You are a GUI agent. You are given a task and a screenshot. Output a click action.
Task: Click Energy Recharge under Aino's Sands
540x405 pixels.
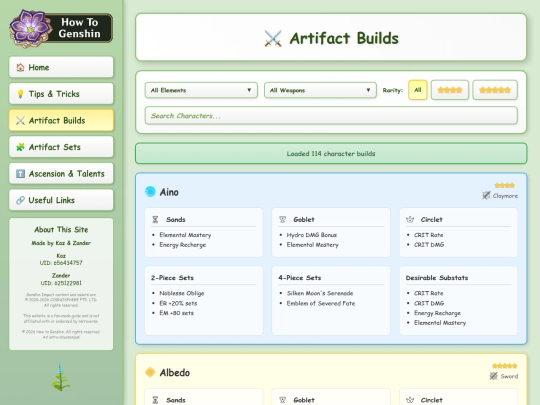click(183, 245)
